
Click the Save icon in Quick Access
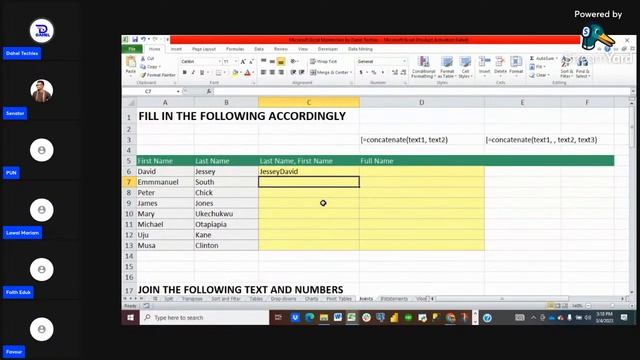click(x=135, y=39)
